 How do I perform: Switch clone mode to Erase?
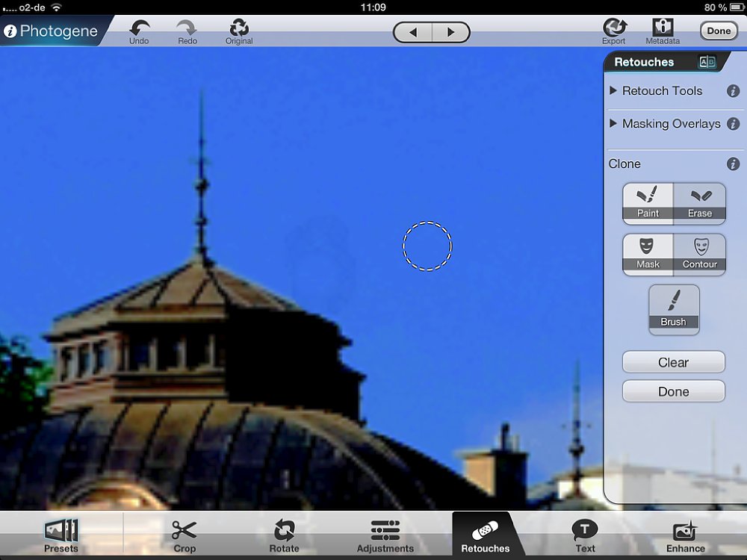[700, 203]
